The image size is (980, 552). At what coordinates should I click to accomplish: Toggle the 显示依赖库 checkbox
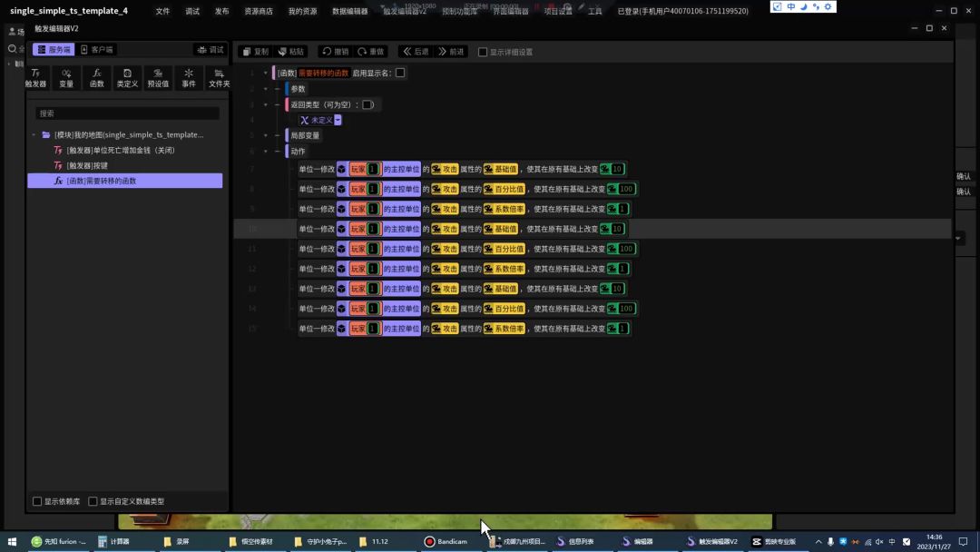[x=37, y=501]
